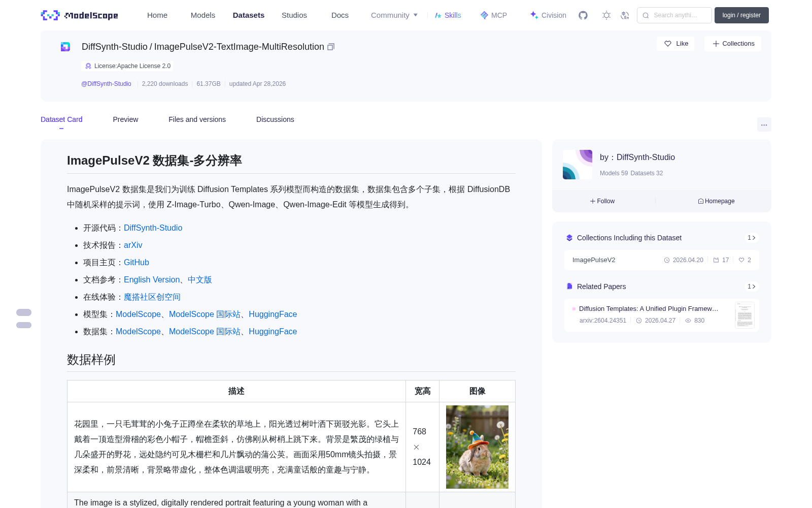This screenshot has height=508, width=812.
Task: Open the GitHub project homepage link
Action: [x=137, y=263]
